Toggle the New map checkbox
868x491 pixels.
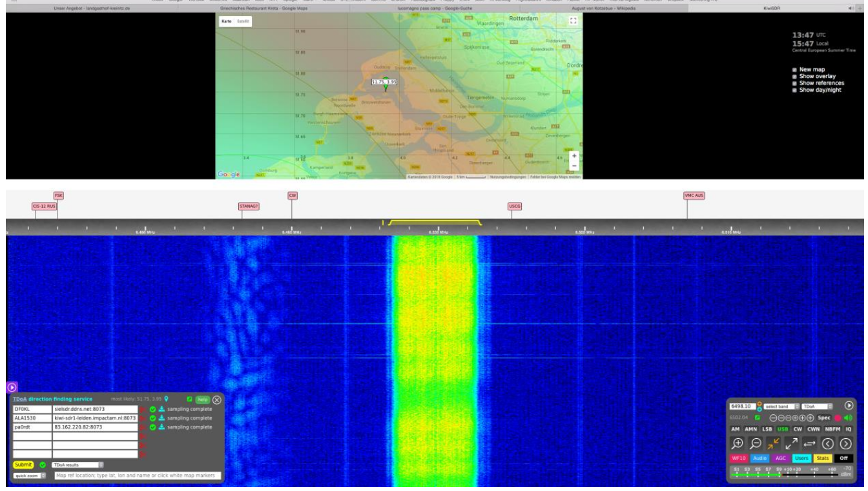(x=795, y=69)
